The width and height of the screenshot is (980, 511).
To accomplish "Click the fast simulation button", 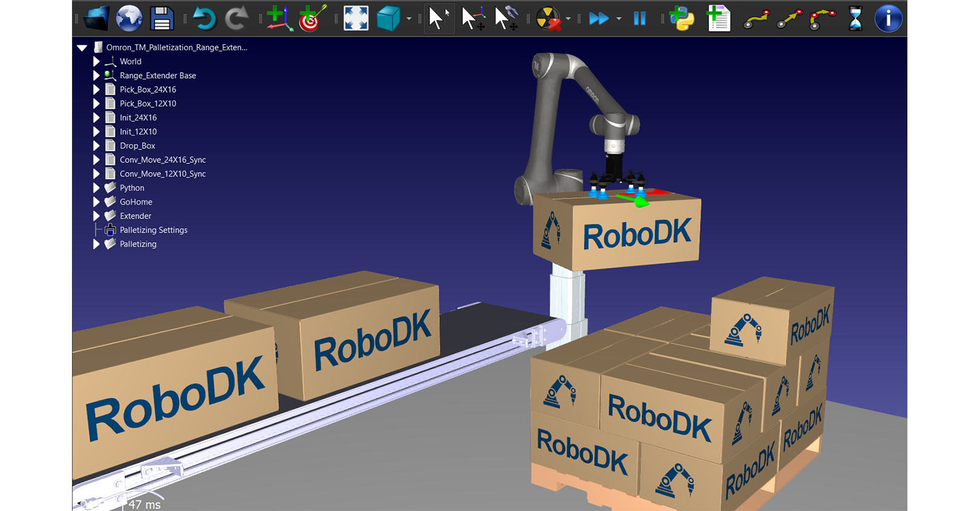I will pyautogui.click(x=599, y=19).
